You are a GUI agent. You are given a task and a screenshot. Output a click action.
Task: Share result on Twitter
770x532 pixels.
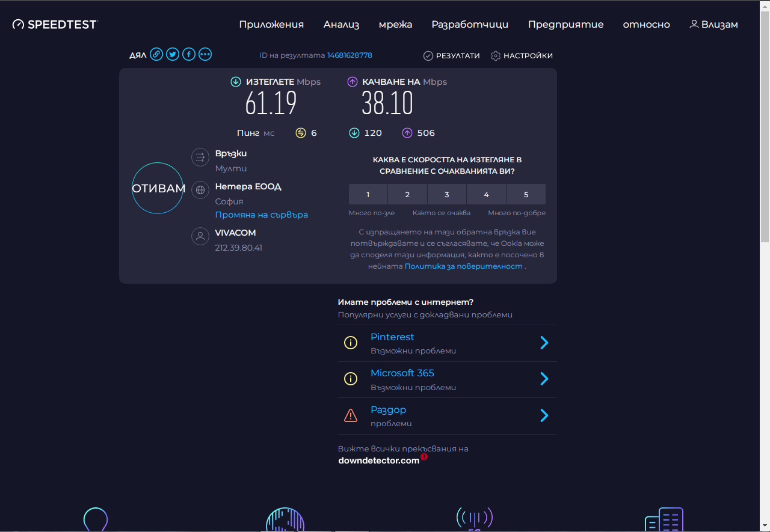[173, 55]
